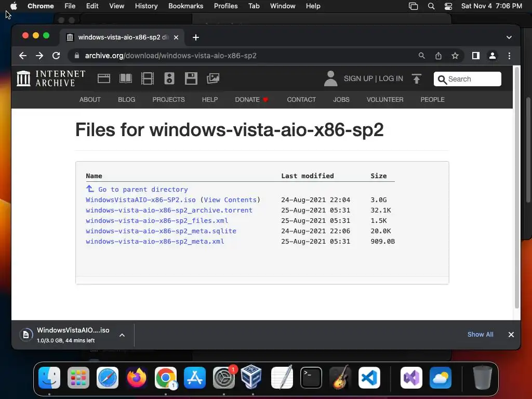
Task: Open the BLOG page link
Action: [x=127, y=99]
